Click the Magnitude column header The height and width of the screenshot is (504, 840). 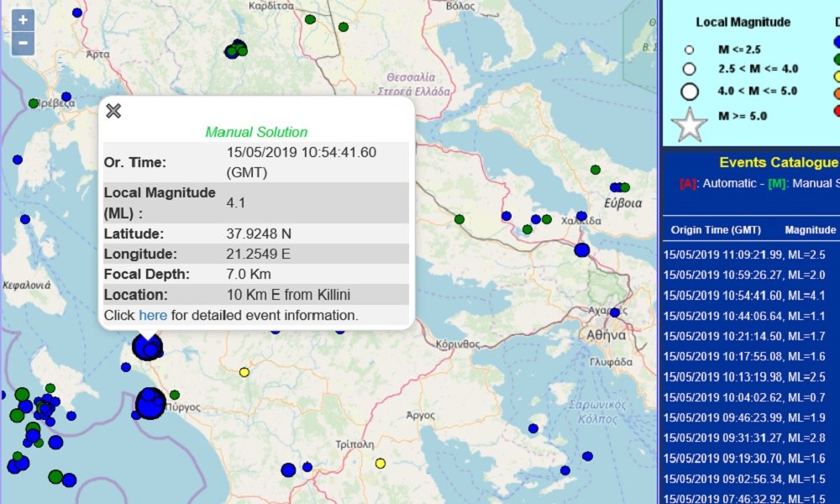click(x=811, y=229)
